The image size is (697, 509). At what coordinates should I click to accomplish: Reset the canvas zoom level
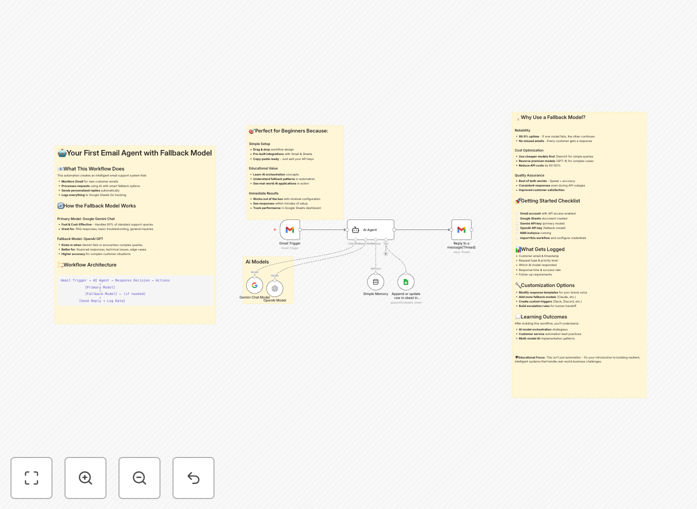point(193,478)
